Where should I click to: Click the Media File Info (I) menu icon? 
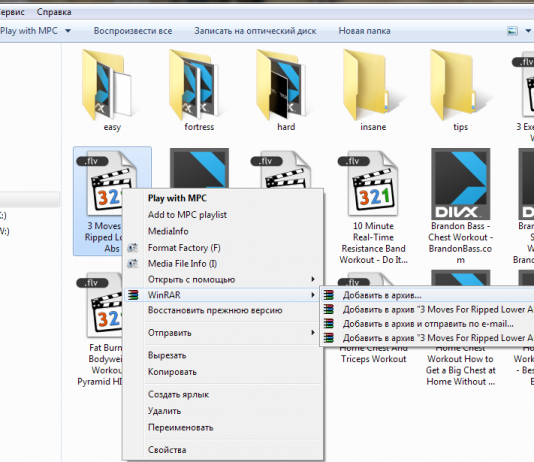[132, 263]
